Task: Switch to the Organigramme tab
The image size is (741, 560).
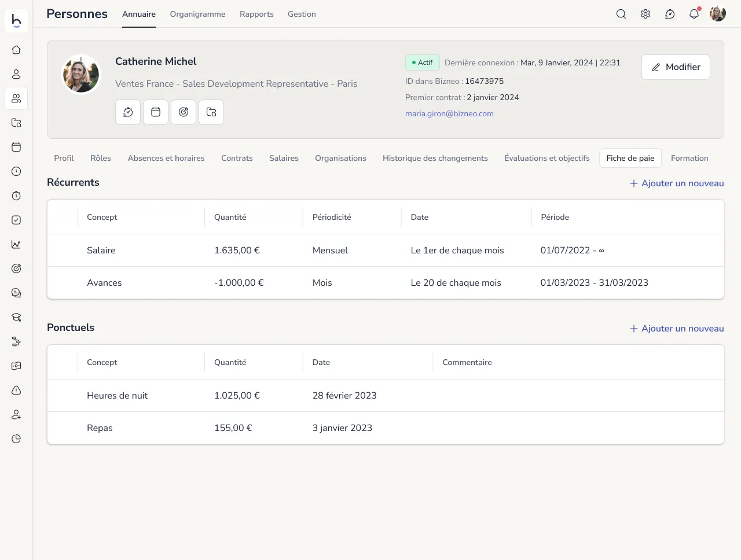Action: [197, 14]
